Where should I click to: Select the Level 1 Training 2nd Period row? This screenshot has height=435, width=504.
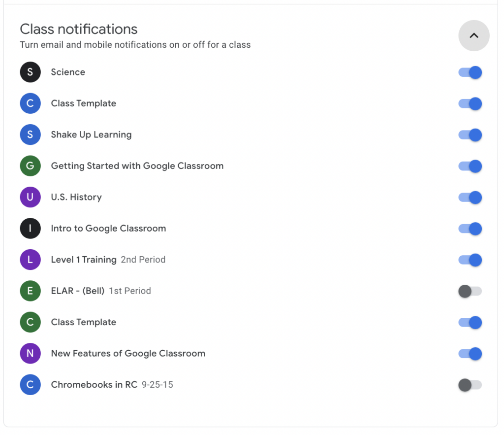click(x=108, y=260)
